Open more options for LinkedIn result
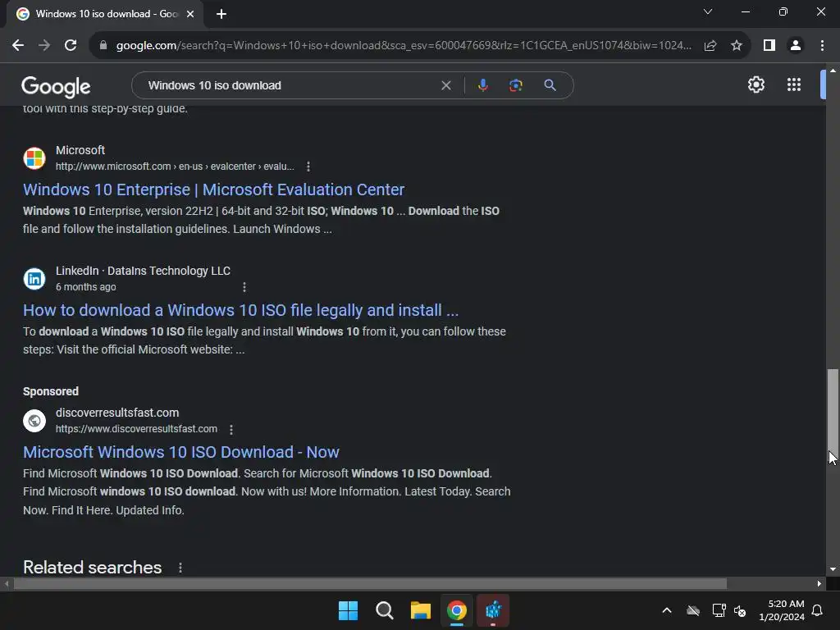Viewport: 840px width, 630px height. click(244, 287)
